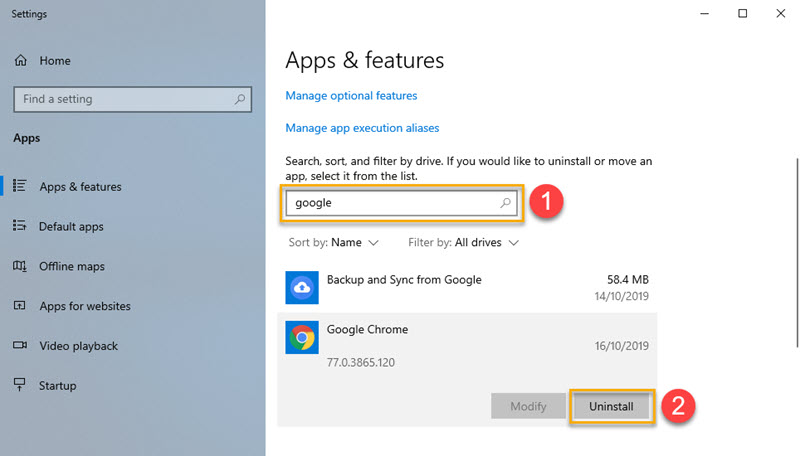Click app search field containing google
The image size is (800, 456).
point(401,202)
